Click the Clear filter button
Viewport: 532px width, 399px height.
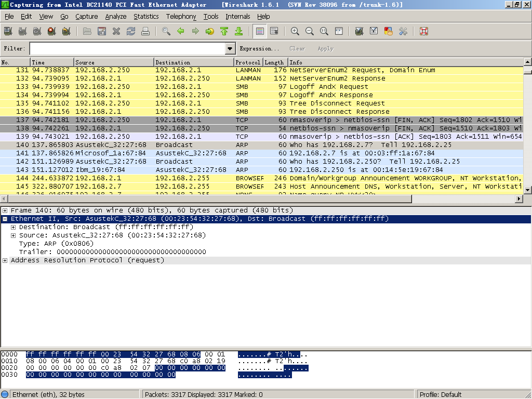pyautogui.click(x=297, y=48)
